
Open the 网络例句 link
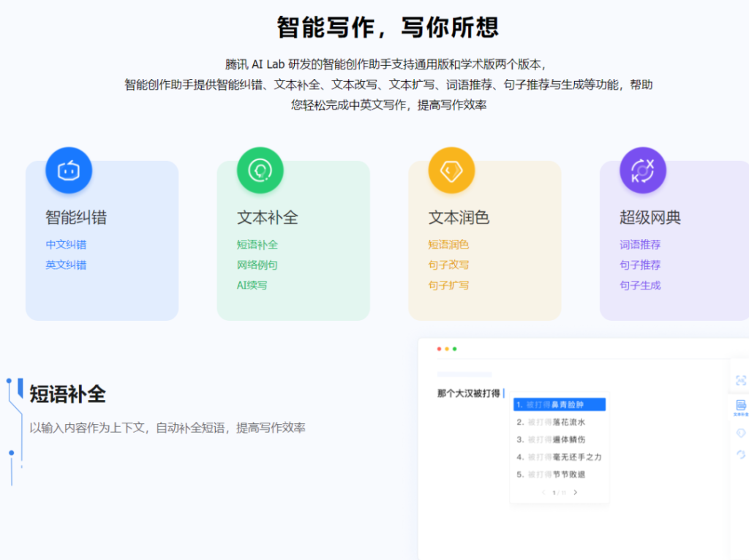[257, 265]
